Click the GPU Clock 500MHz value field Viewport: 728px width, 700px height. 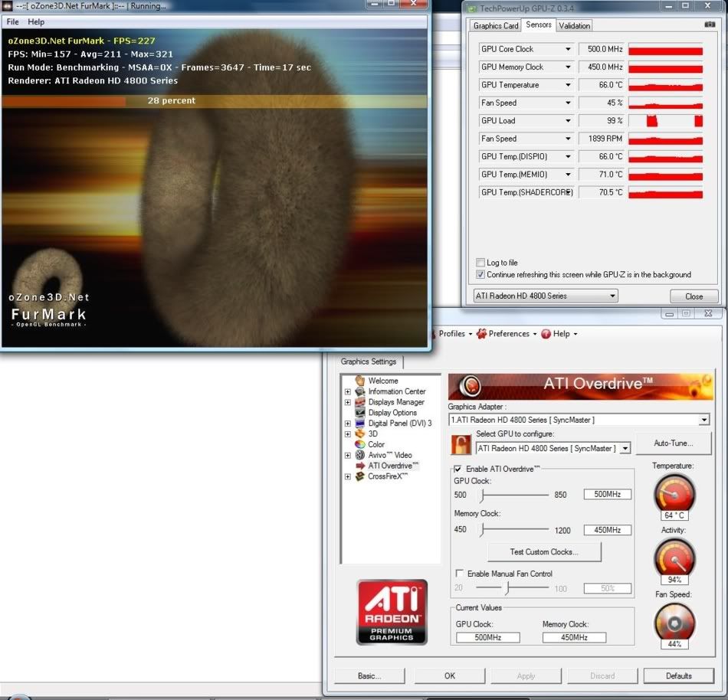[x=608, y=495]
